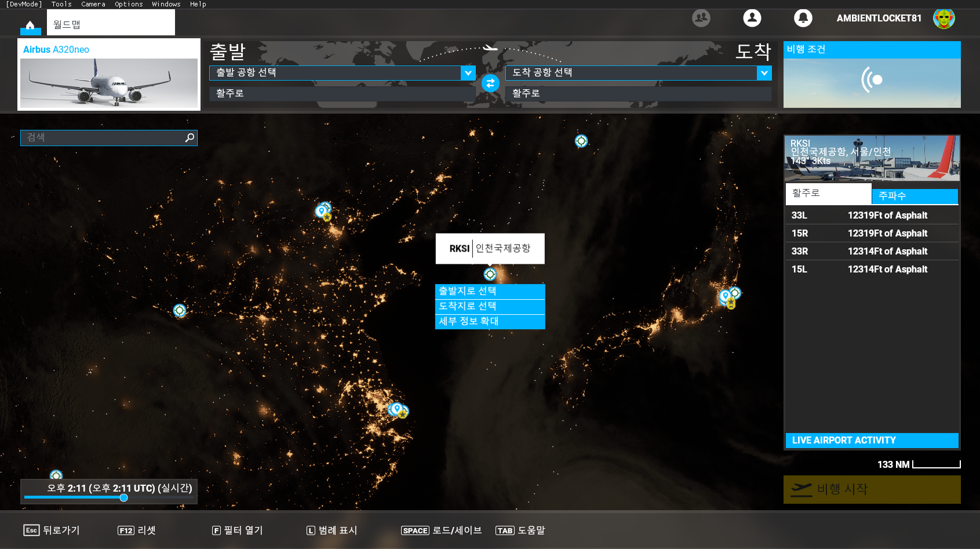Select runway 15R row
The image size is (980, 549).
872,233
